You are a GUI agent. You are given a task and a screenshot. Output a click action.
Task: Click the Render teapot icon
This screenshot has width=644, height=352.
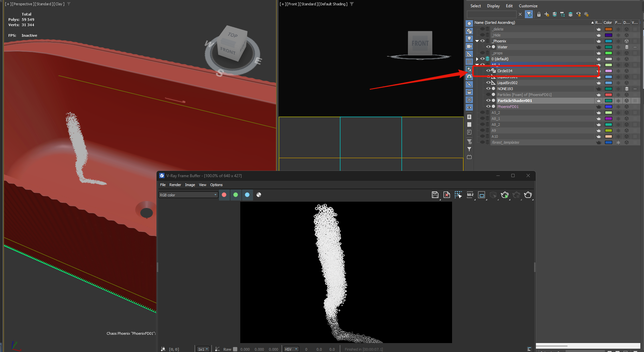tap(528, 195)
